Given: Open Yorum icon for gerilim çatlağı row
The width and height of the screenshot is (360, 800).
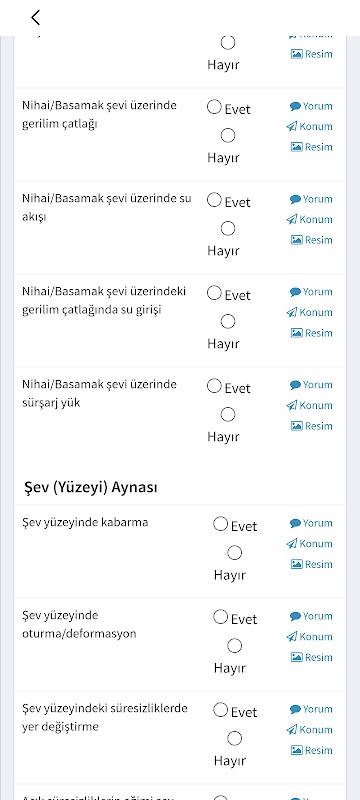Looking at the screenshot, I should pyautogui.click(x=311, y=106).
